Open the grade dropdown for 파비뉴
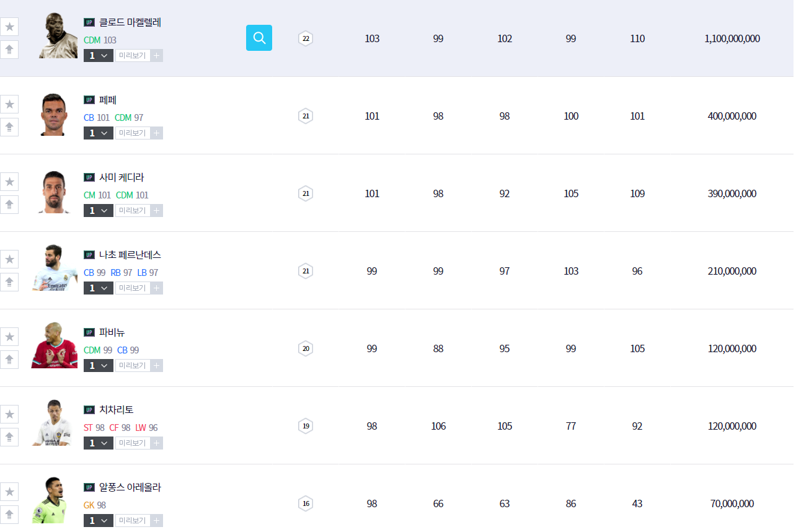796x532 pixels. coord(98,366)
